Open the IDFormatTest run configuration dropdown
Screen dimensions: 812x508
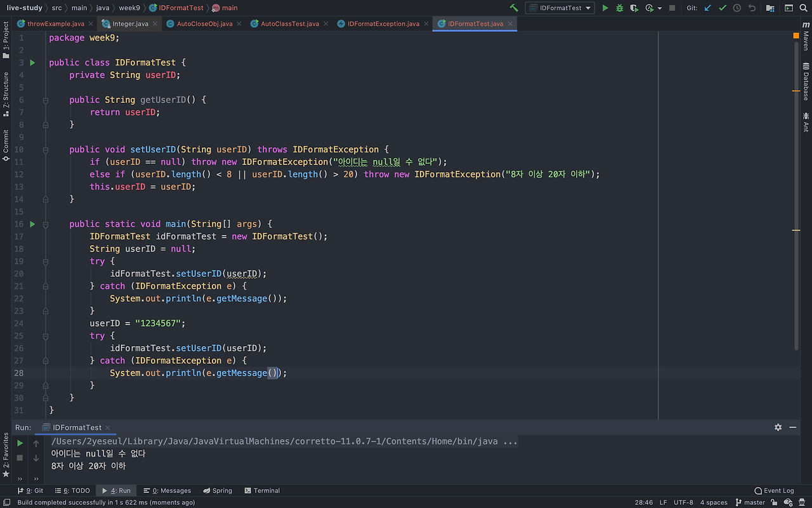560,8
